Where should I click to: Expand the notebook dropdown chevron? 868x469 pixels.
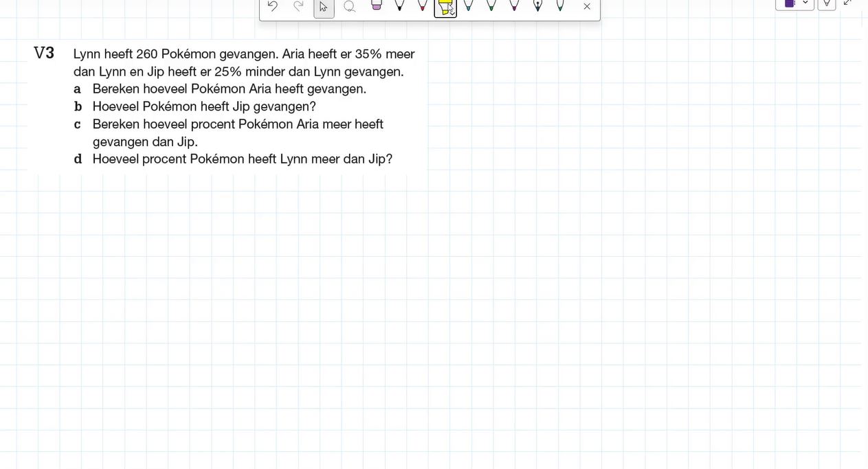tap(805, 3)
